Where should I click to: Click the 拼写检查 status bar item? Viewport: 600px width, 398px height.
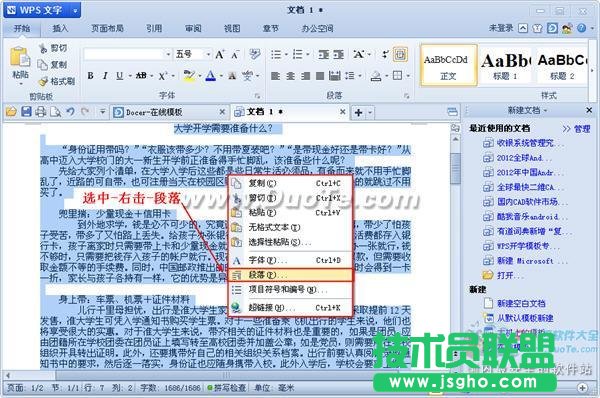click(227, 388)
